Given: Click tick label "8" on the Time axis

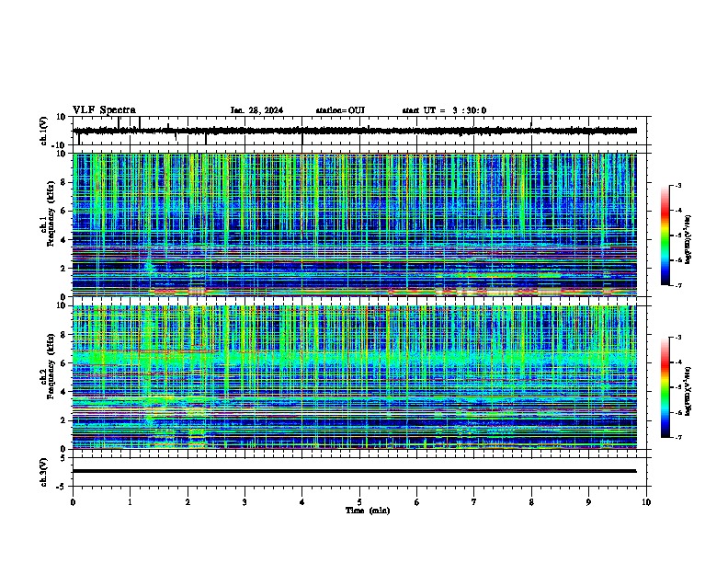Looking at the screenshot, I should pyautogui.click(x=531, y=502).
